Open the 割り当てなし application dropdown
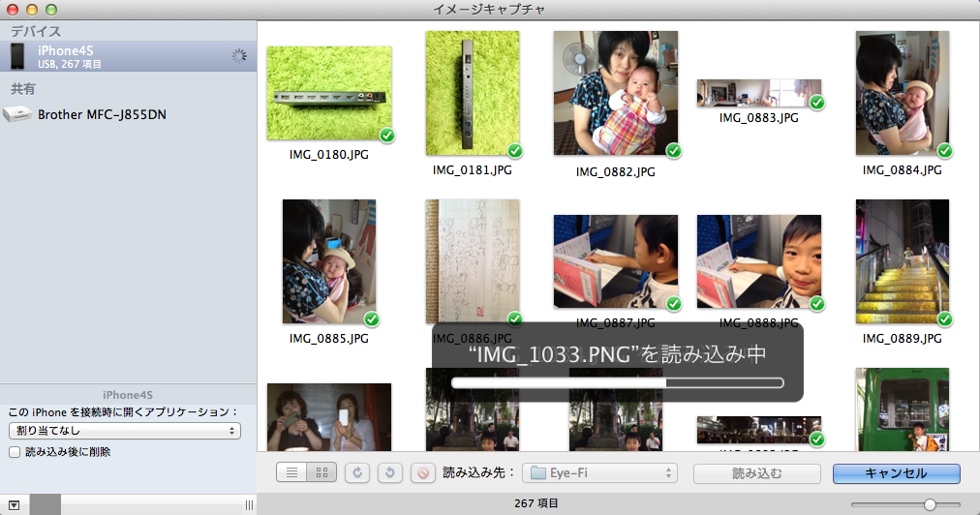This screenshot has width=980, height=515. [125, 431]
